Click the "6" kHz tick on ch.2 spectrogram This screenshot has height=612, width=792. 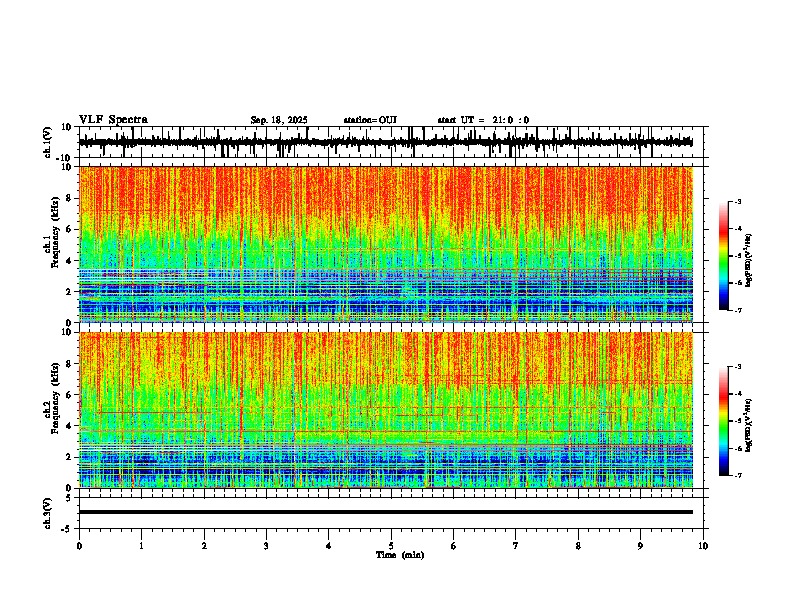pyautogui.click(x=71, y=395)
